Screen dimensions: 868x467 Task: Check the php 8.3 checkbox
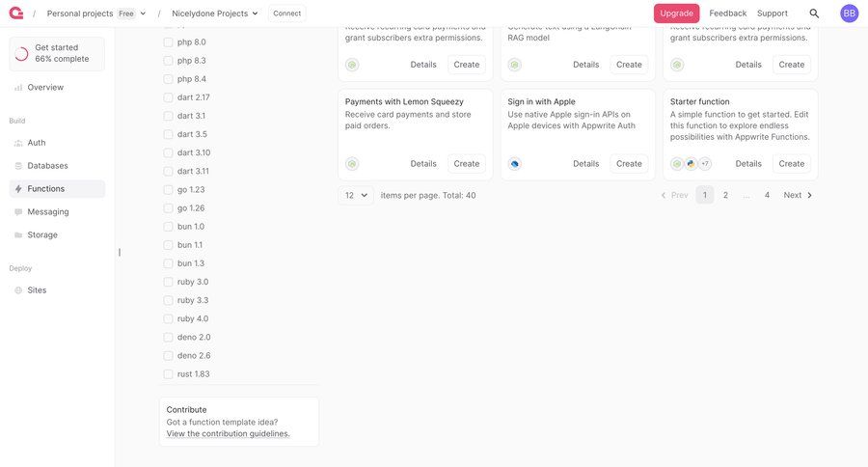click(168, 61)
